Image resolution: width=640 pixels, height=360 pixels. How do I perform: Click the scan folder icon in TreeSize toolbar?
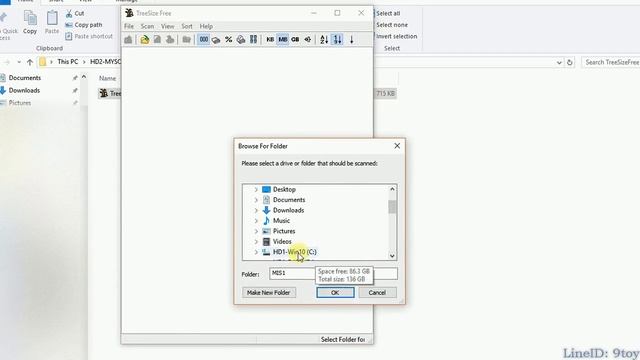coord(144,40)
